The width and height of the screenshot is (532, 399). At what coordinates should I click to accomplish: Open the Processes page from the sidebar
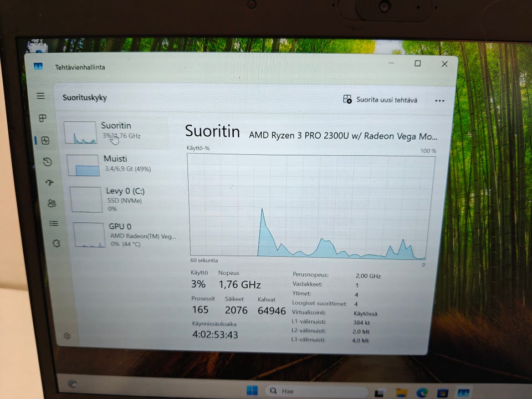click(x=43, y=118)
